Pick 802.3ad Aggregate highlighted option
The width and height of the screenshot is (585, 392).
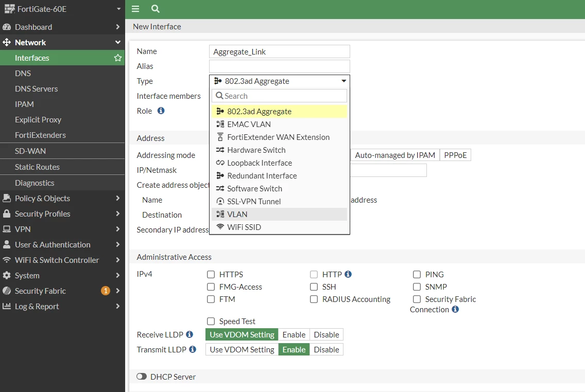[280, 112]
